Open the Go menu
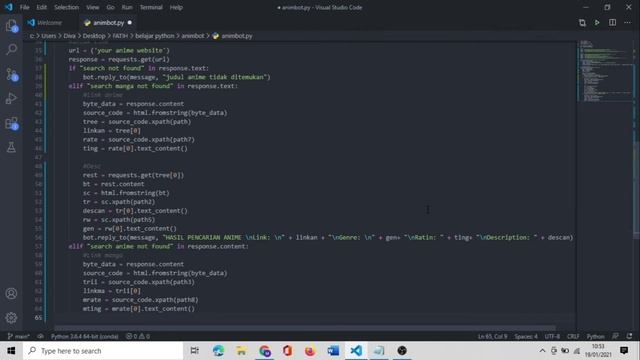640x360 pixels. (110, 7)
